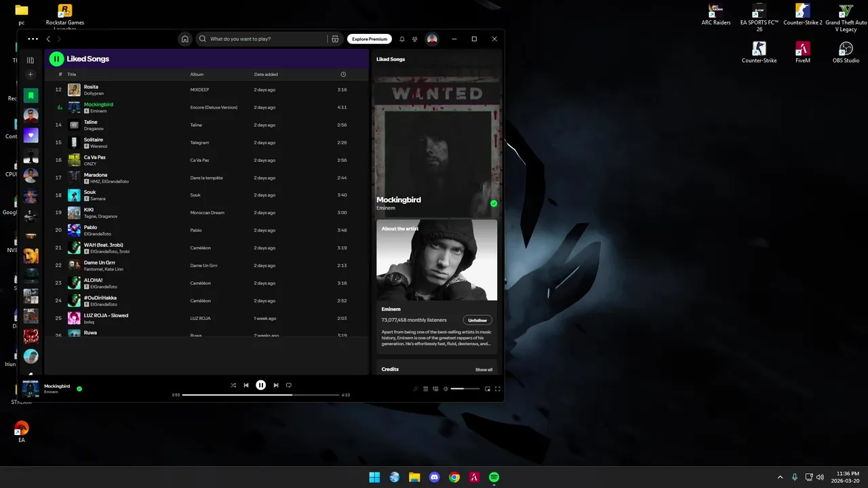Viewport: 868px width, 488px height.
Task: Expand Your Library sidebar icon
Action: tap(31, 60)
